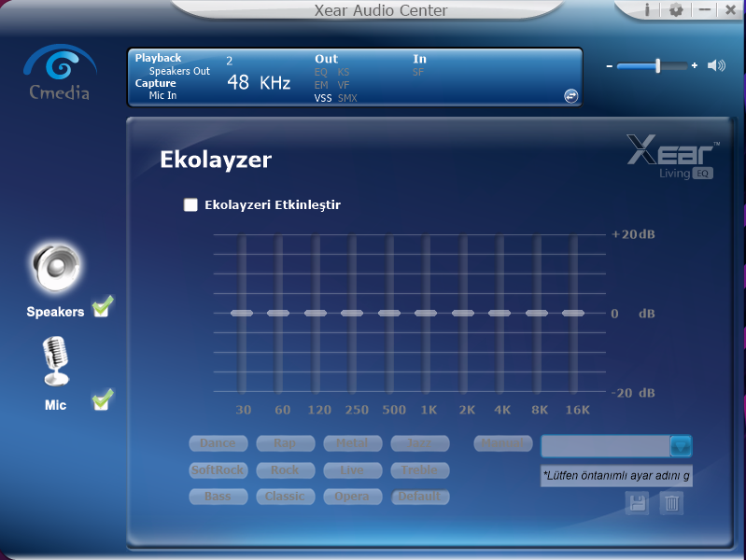Click the 48 KHz sample rate value
Screen dimensions: 746x560
point(259,83)
